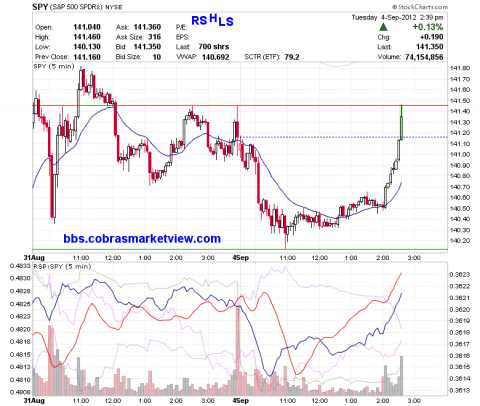Click the 140.20 price axis label

460,241
